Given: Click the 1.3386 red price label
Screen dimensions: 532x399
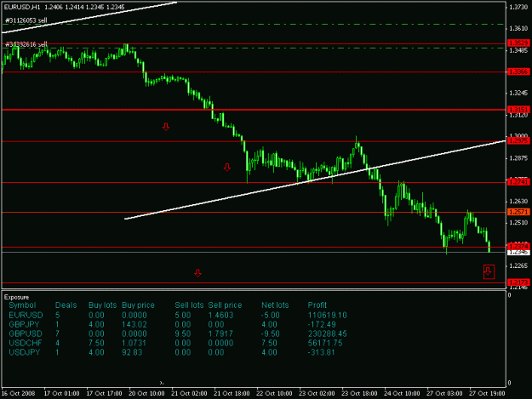Looking at the screenshot, I should pos(518,71).
